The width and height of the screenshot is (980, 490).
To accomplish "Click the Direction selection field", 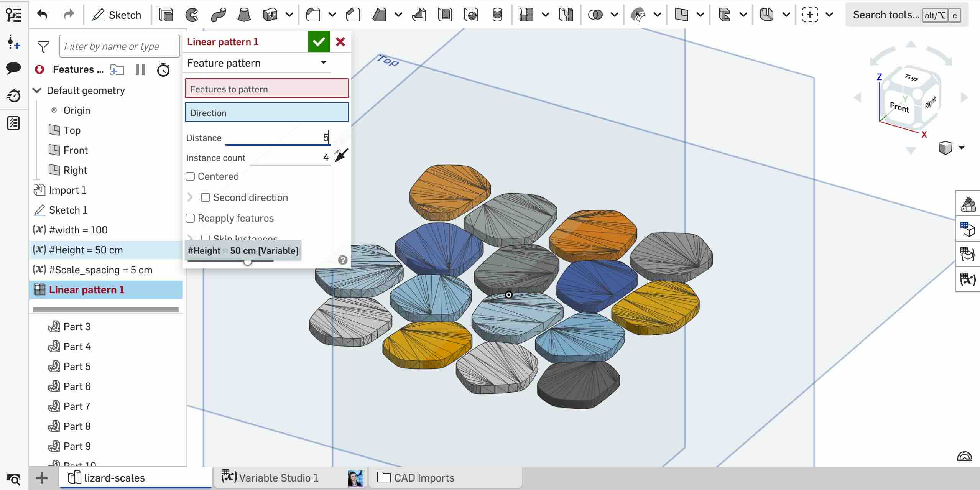I will 267,112.
